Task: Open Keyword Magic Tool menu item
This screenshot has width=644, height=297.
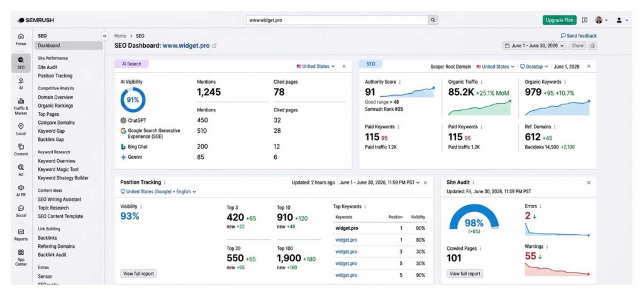Action: tap(58, 169)
